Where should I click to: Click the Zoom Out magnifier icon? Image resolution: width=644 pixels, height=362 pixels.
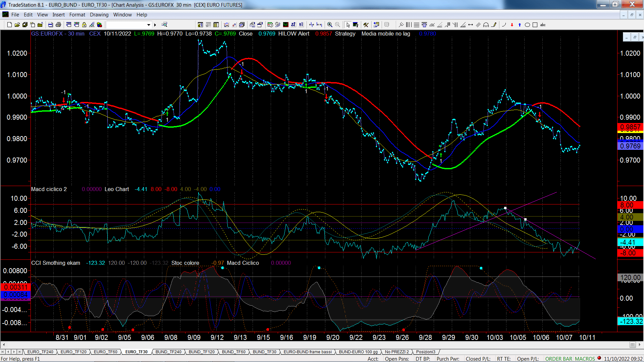pos(337,25)
